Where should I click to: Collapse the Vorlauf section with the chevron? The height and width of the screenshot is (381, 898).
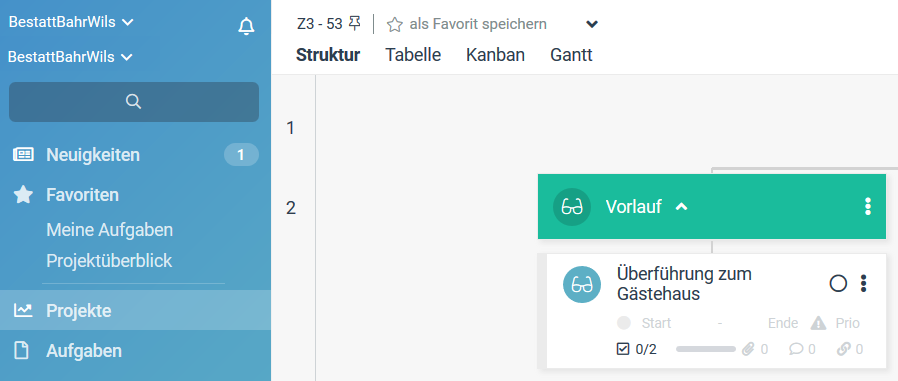(x=681, y=207)
